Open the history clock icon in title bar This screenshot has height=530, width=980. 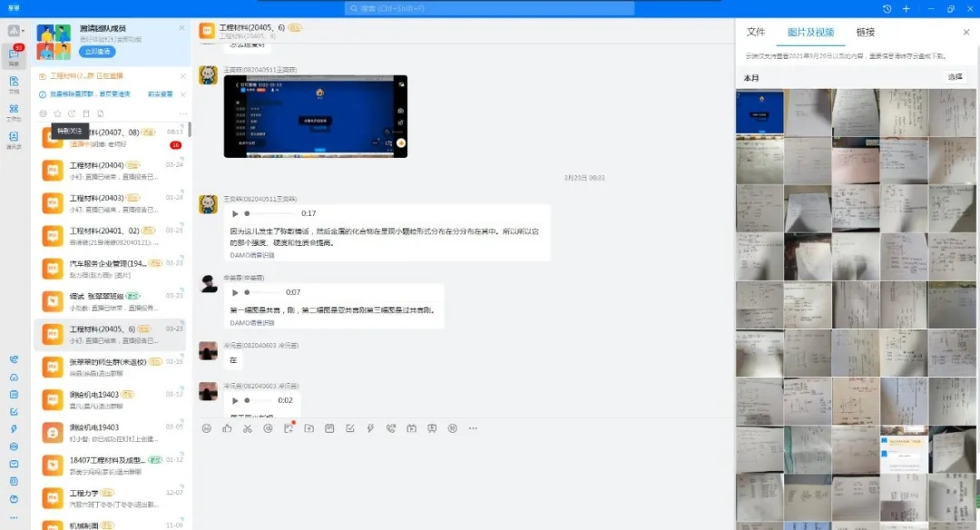pos(887,8)
